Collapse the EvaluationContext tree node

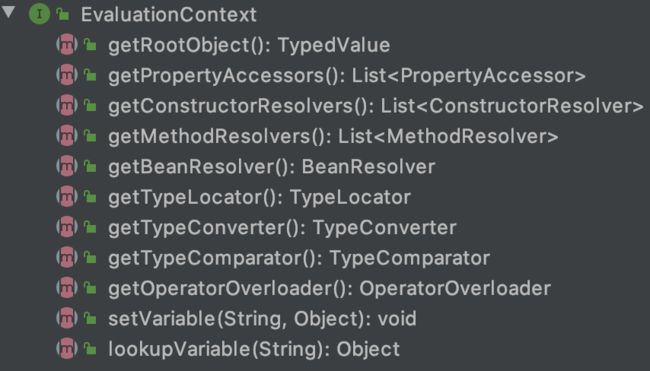point(8,12)
